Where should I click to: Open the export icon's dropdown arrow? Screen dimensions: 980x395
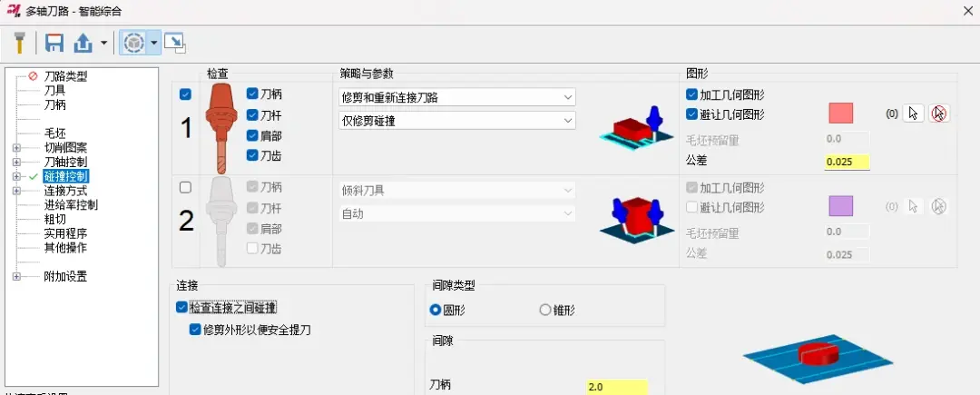tap(103, 43)
